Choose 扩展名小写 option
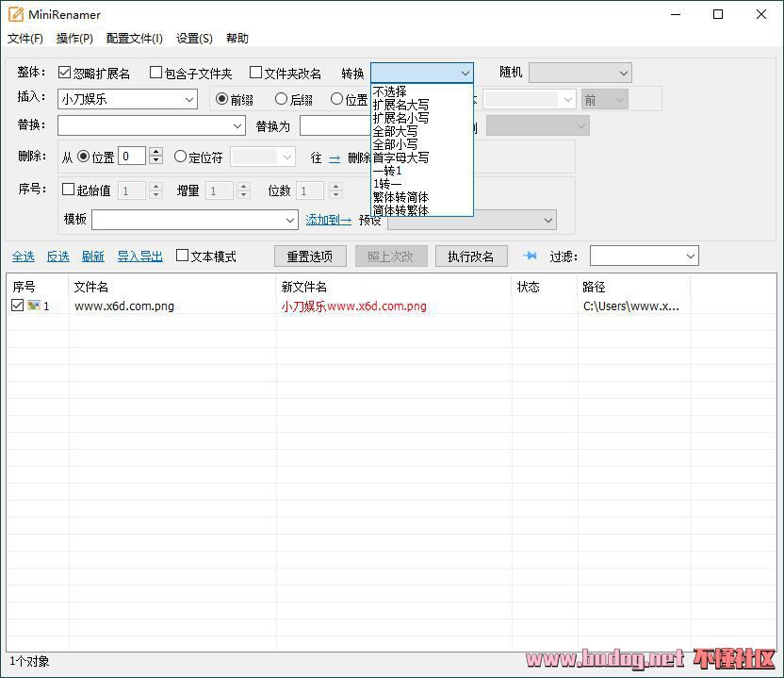The image size is (784, 678). [x=422, y=118]
